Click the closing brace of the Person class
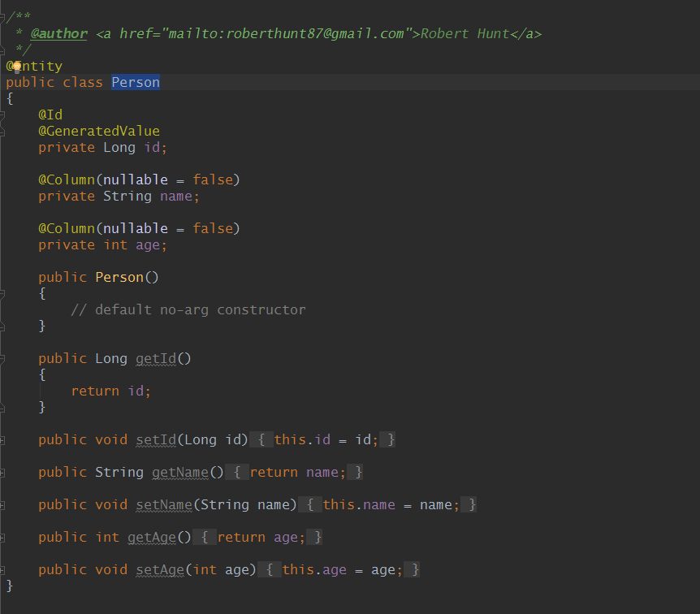 pyautogui.click(x=10, y=586)
